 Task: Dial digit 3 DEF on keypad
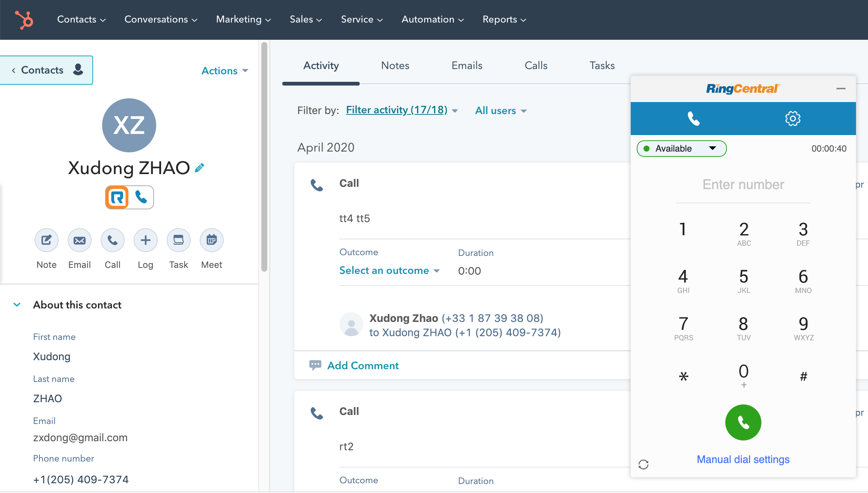click(x=803, y=234)
